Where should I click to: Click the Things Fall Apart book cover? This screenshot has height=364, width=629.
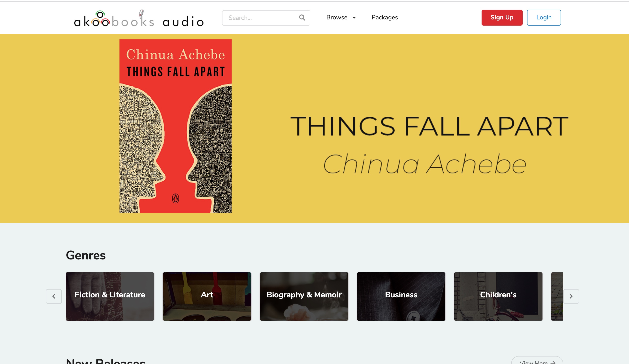tap(175, 126)
